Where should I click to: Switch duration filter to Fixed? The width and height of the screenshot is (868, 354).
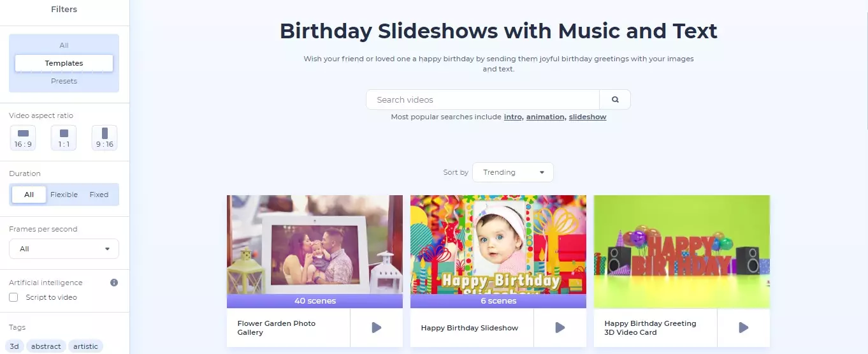[x=99, y=195]
